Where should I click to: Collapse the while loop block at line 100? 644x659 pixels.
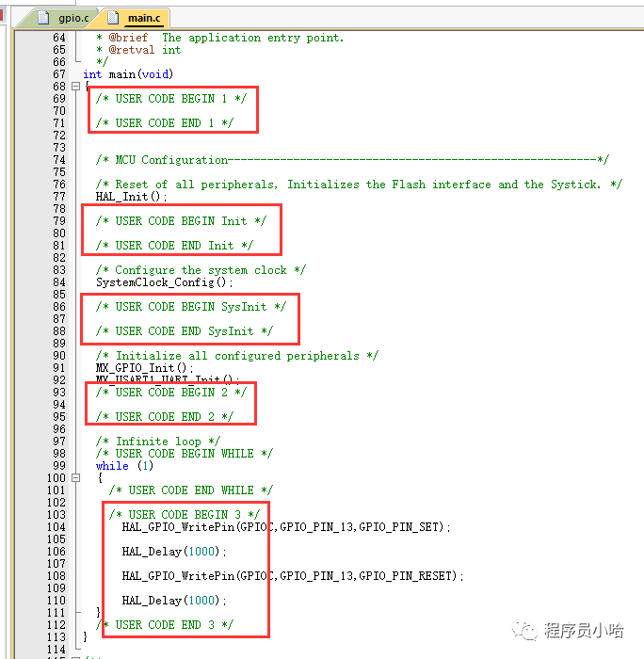pyautogui.click(x=76, y=478)
